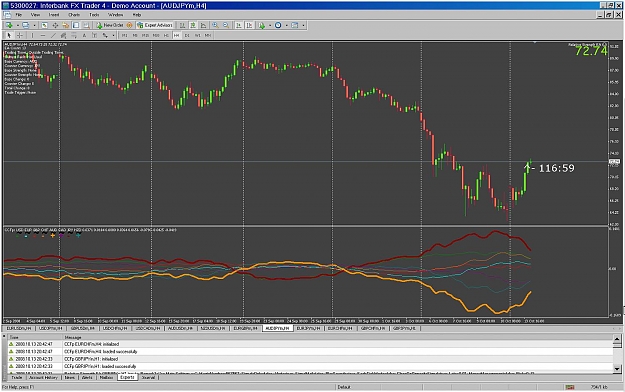Screen dimensions: 625x392
Task: Open a new chart with green plus icon
Action: point(9,25)
